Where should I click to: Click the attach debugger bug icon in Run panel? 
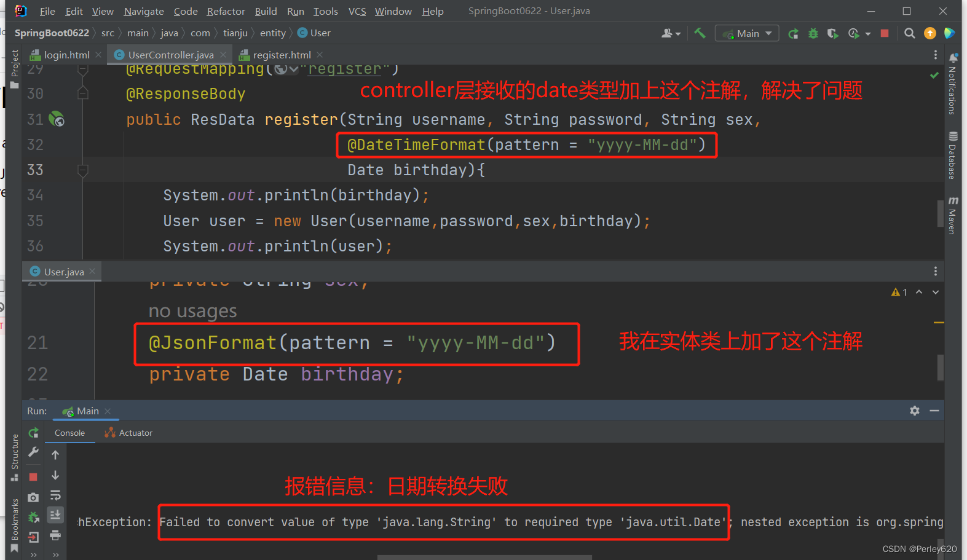point(34,517)
